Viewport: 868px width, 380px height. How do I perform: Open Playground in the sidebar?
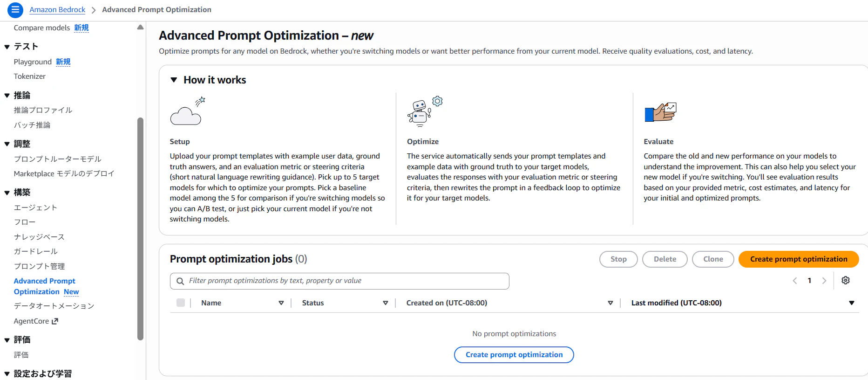pos(33,62)
